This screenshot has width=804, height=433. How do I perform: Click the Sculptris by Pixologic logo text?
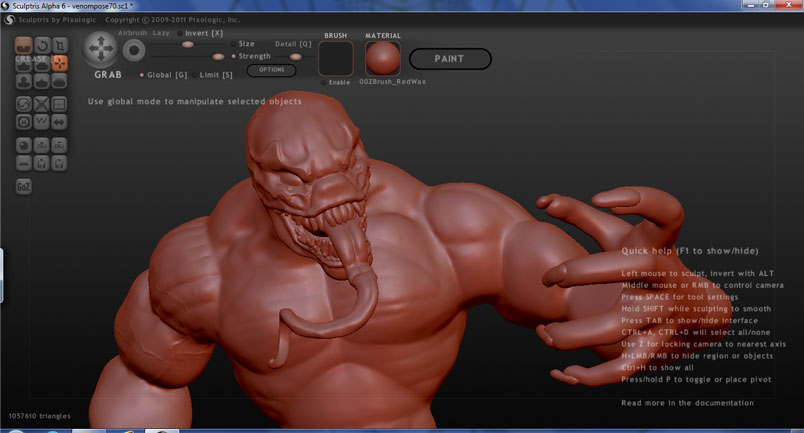coord(57,19)
